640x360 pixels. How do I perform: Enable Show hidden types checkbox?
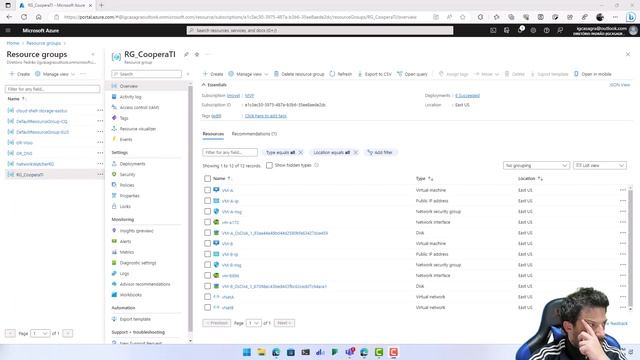[x=269, y=165]
